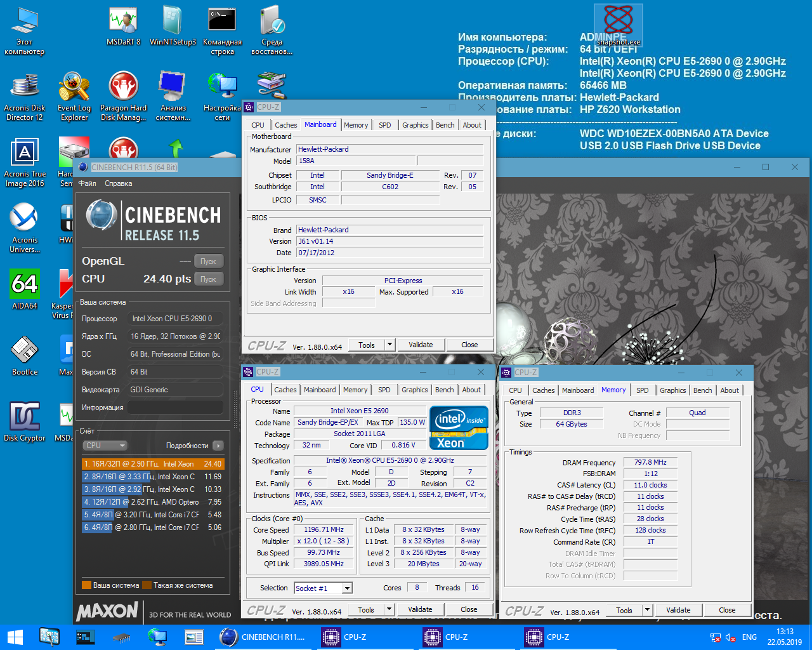Select ranking row 8Я/16П @ 3.33 ГГц 11.69

[152, 477]
